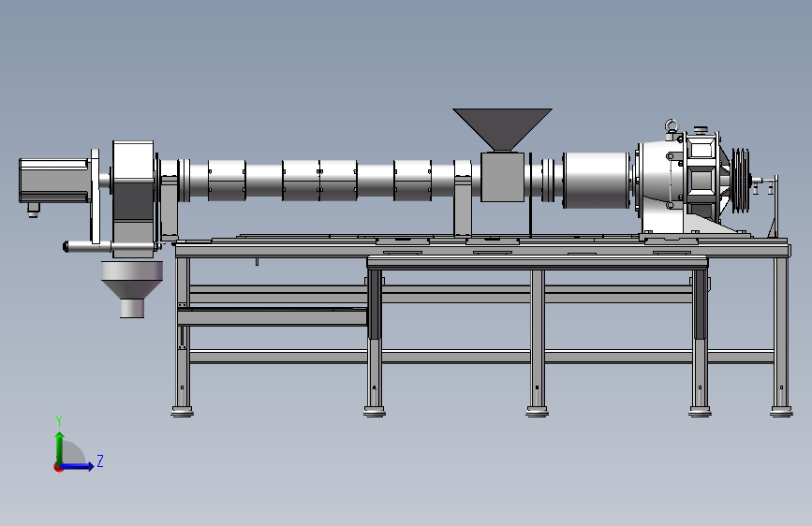Select the lifting eye bolt atop the gearbox
Viewport: 812px width, 526px height.
point(672,127)
